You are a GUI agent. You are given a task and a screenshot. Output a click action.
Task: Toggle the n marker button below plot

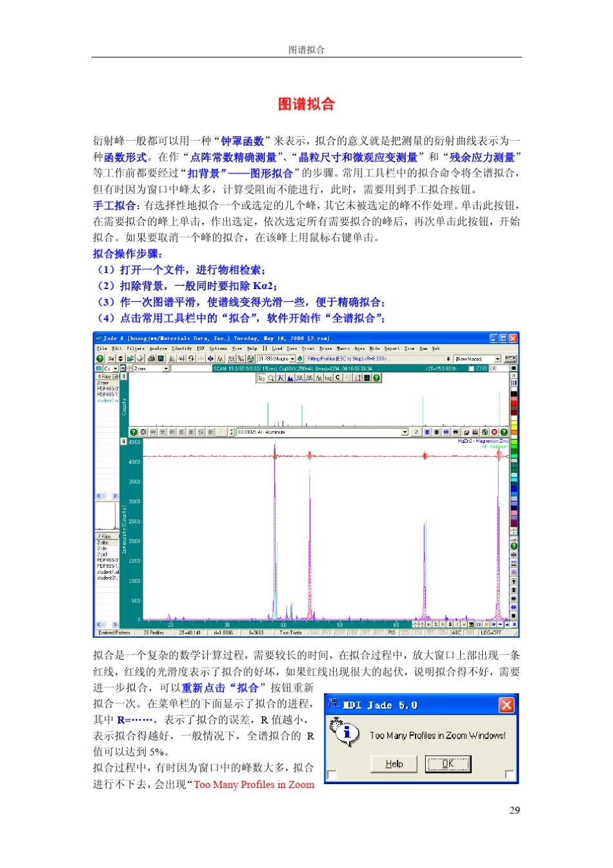tap(428, 624)
